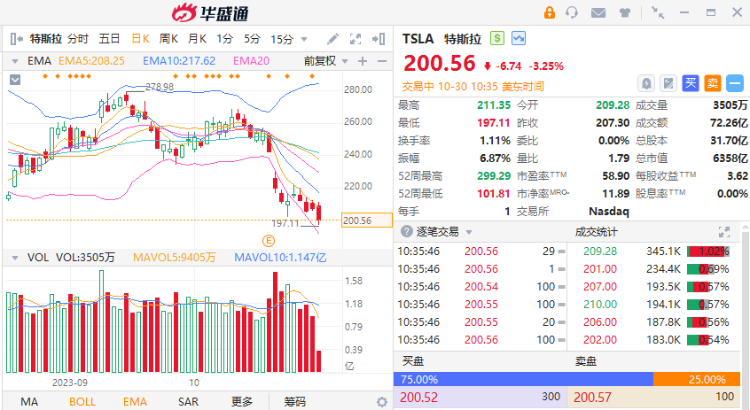Click the MAVOL5:9405万 label

(x=174, y=258)
